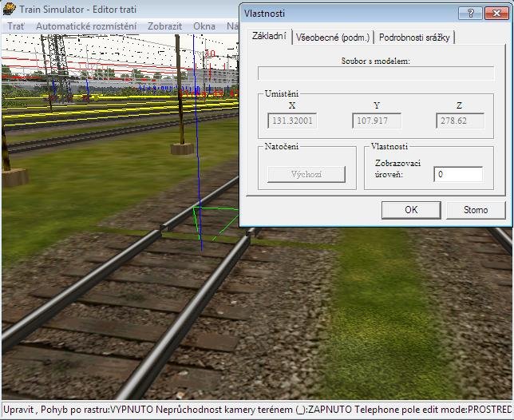Click the X position field
The image size is (514, 420).
291,121
